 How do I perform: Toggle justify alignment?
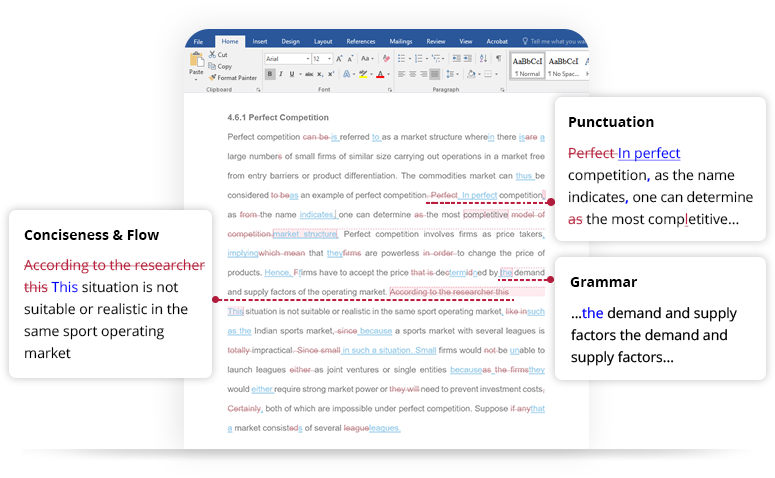(x=434, y=74)
